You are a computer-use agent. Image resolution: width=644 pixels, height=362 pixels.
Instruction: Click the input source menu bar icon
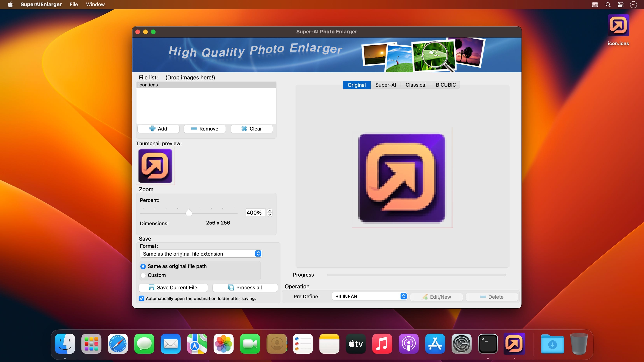(595, 4)
